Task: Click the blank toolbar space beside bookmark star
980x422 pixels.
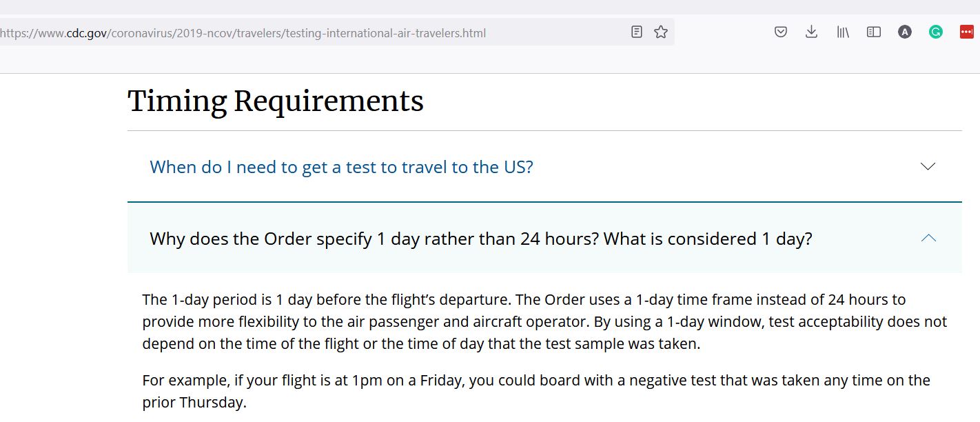Action: pos(722,32)
